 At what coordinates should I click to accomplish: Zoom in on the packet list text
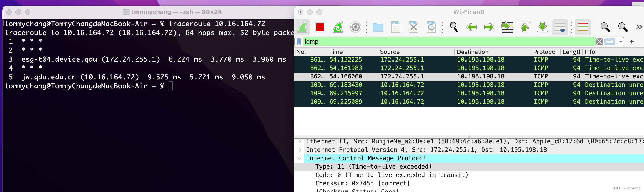point(605,27)
